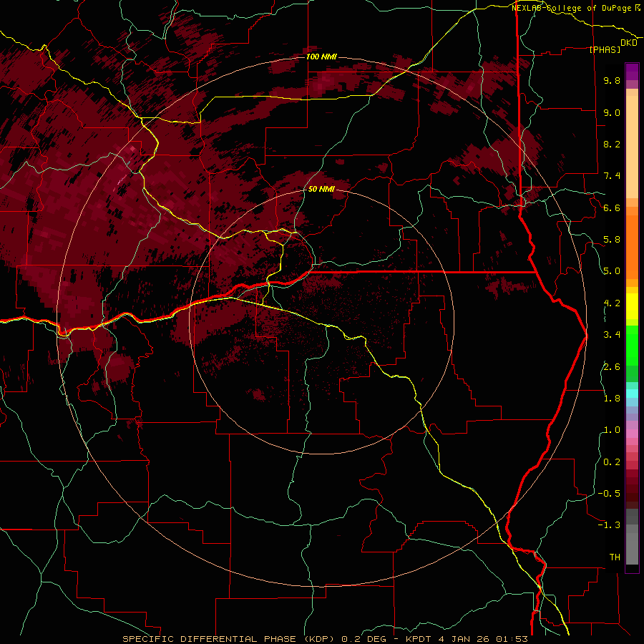Click the pink band on the color scale
Screen dimensions: 644x644
tap(632, 434)
